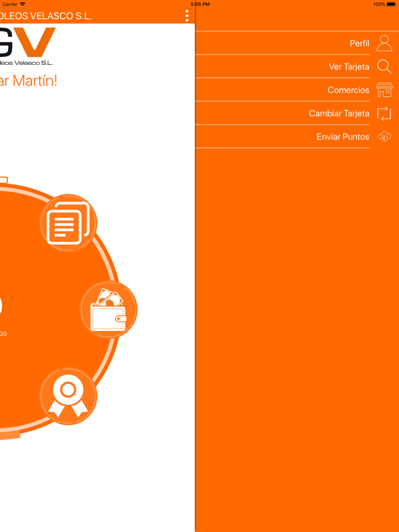Tap the three-dot overflow menu icon
Viewport: 399px width, 532px height.
pyautogui.click(x=187, y=16)
